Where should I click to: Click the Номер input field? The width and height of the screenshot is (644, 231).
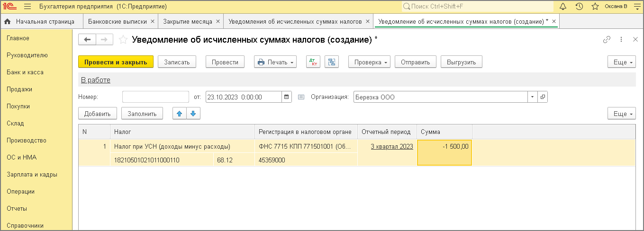[x=155, y=97]
